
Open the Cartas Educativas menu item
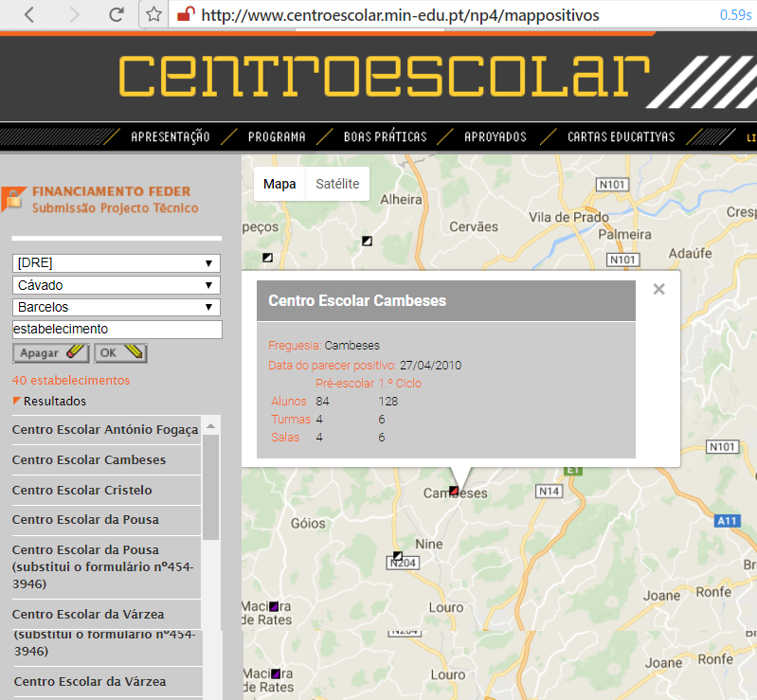click(621, 136)
